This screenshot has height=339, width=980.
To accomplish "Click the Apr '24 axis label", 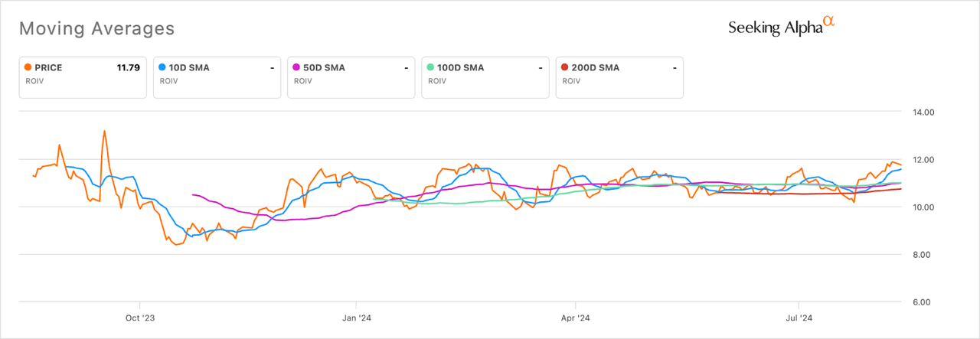I will [575, 317].
